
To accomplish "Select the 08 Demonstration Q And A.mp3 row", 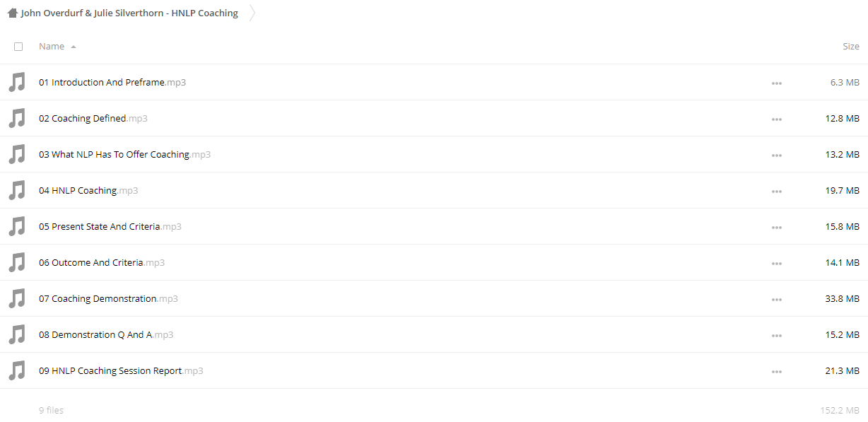I will (x=434, y=334).
